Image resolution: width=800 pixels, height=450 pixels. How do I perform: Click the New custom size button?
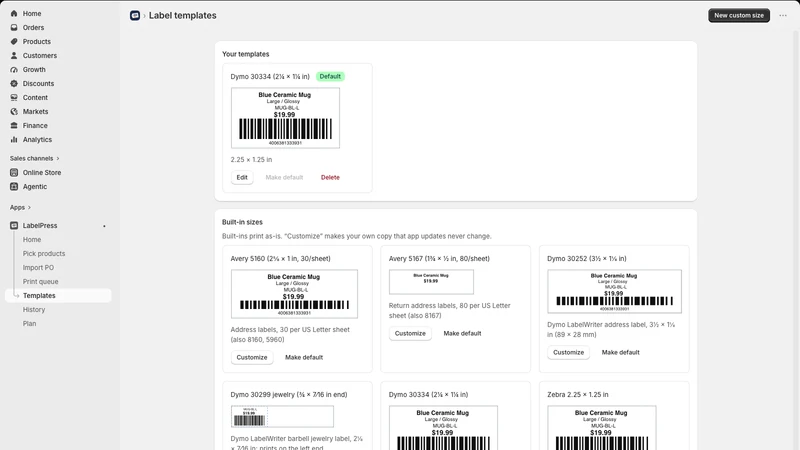[x=739, y=15]
